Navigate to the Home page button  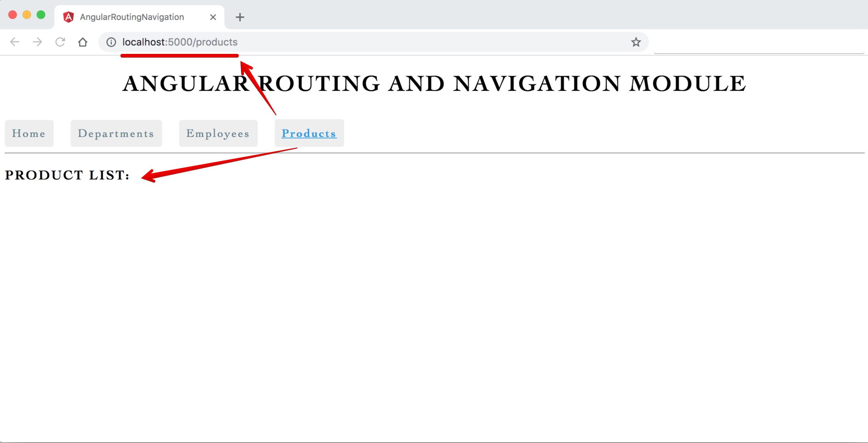point(29,133)
